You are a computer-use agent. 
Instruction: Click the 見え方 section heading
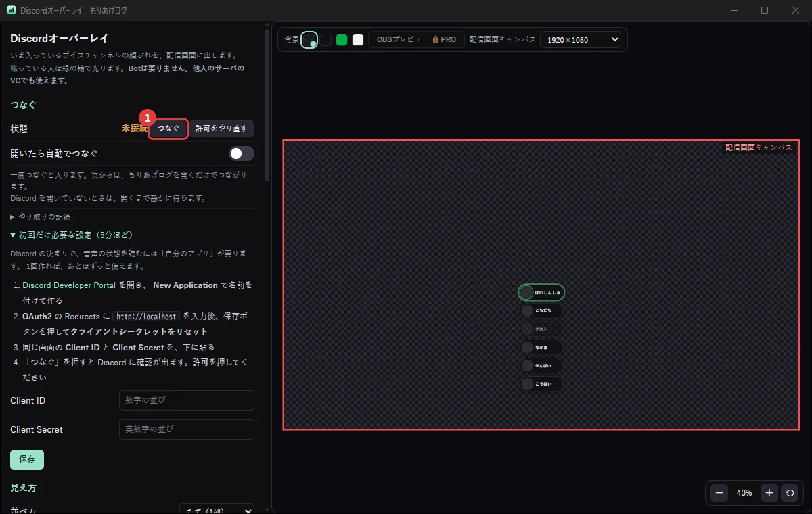pyautogui.click(x=24, y=487)
